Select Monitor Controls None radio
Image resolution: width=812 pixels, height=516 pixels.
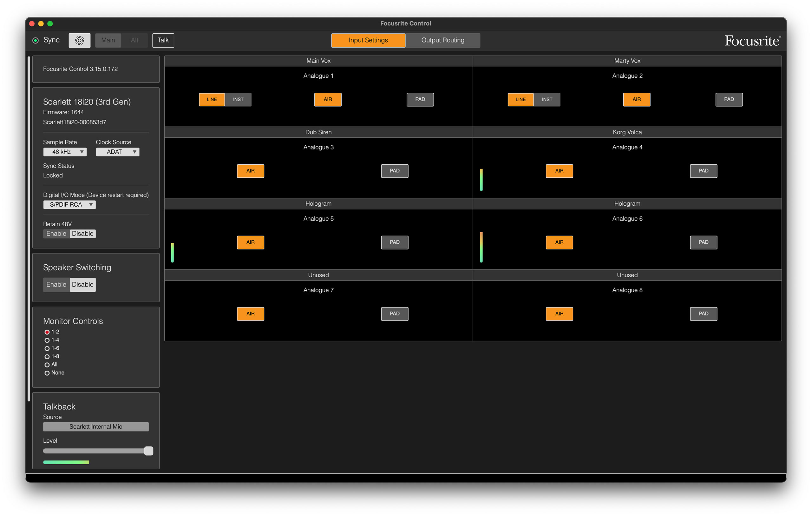47,373
